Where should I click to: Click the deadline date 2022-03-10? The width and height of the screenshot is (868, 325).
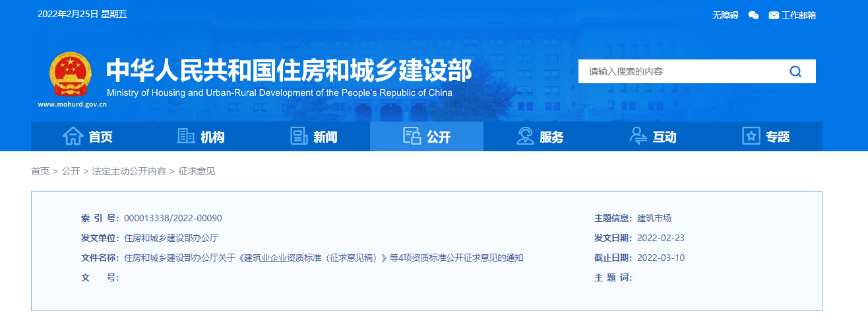pos(661,258)
